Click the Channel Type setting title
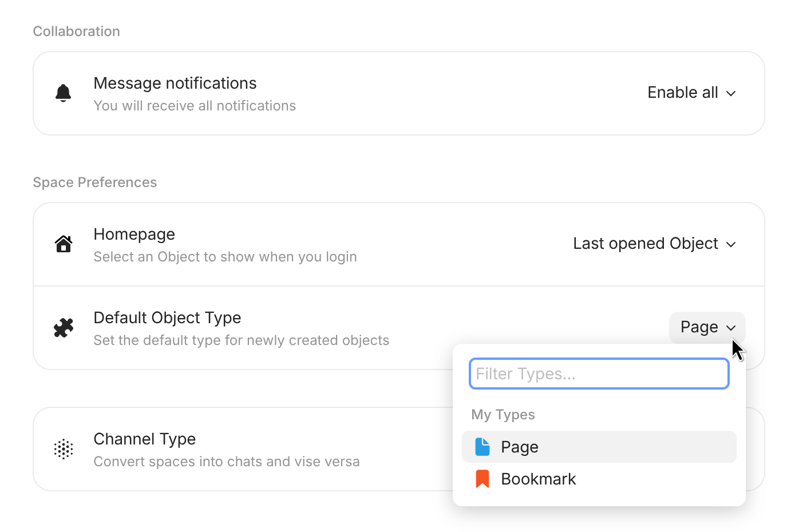The width and height of the screenshot is (791, 532). (145, 439)
